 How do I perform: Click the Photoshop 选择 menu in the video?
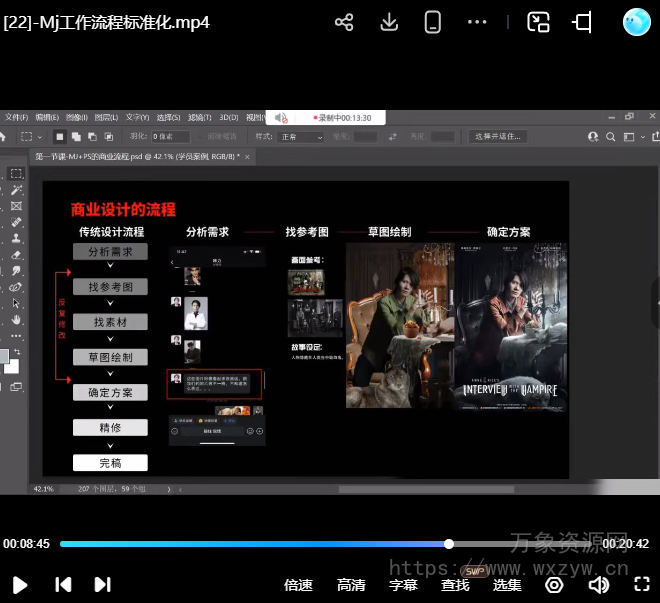[x=167, y=117]
